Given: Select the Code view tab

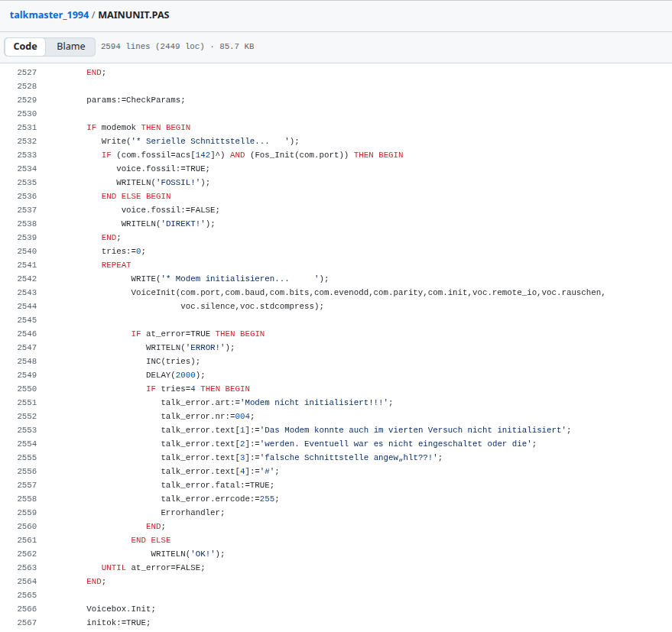Looking at the screenshot, I should point(25,47).
